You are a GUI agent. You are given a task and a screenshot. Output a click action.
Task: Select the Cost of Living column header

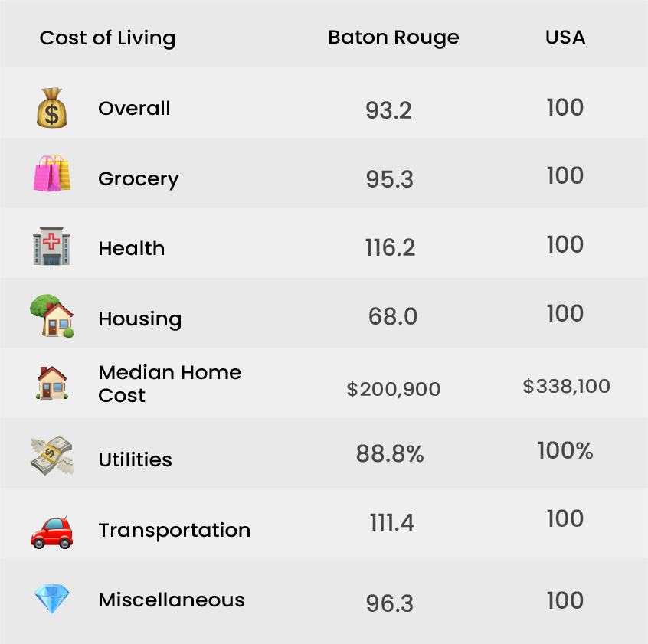[x=107, y=38]
